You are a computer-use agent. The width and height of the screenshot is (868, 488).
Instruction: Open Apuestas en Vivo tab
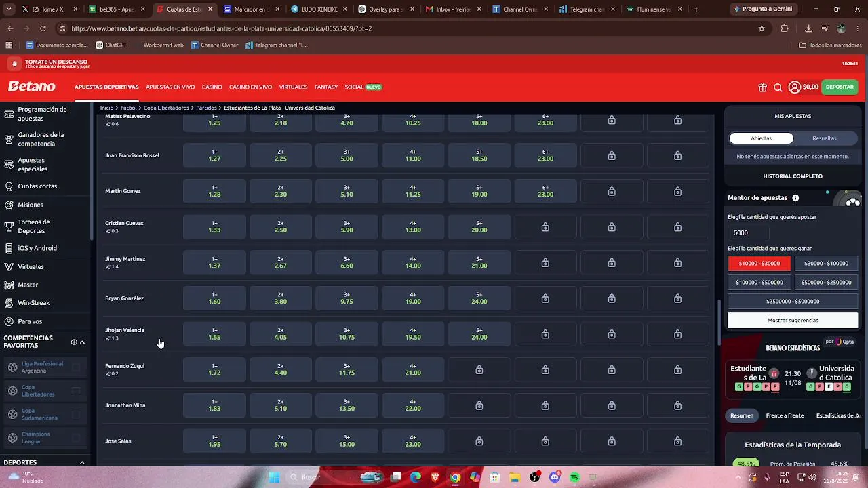click(x=170, y=87)
